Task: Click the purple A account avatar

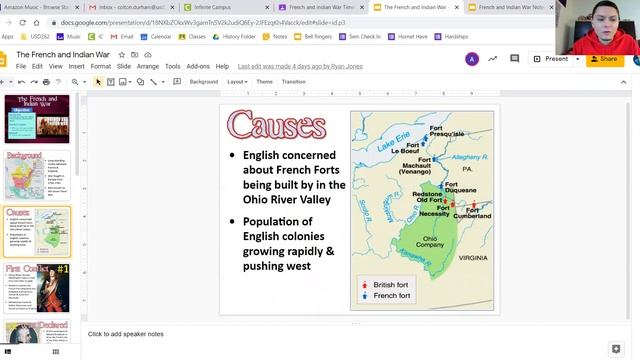Action: (472, 59)
